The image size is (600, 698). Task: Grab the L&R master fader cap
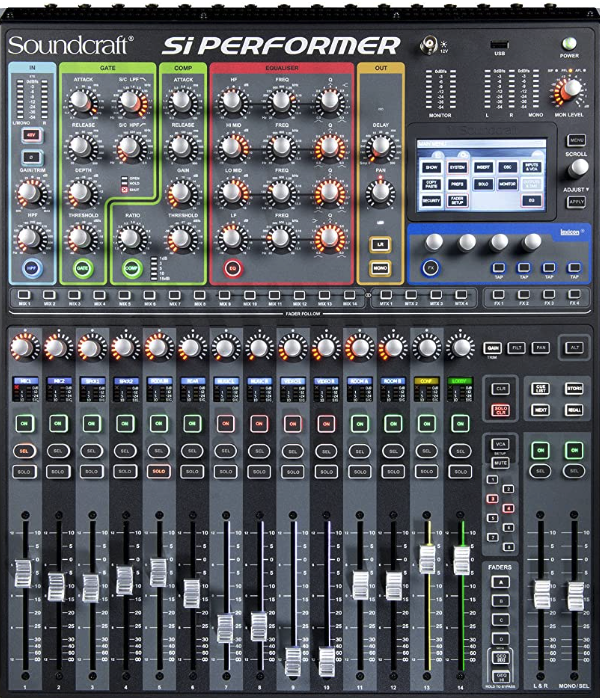[x=542, y=594]
